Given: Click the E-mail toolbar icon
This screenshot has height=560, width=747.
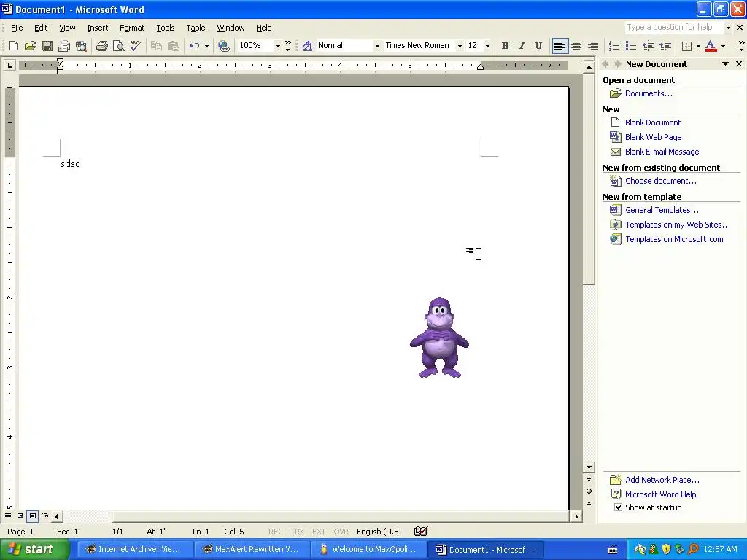Looking at the screenshot, I should point(64,46).
